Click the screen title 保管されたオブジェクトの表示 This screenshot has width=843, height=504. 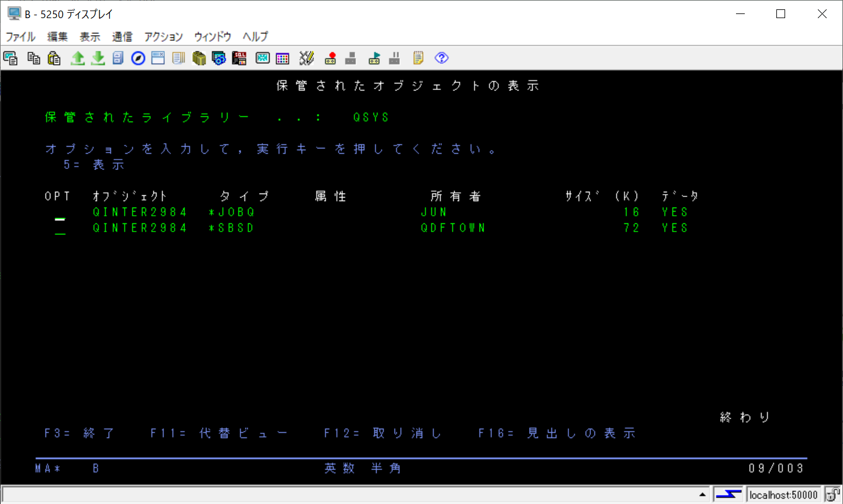(408, 86)
